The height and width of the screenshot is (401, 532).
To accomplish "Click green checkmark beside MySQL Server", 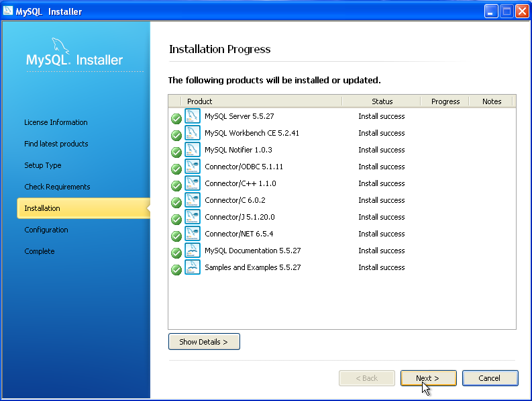I will coord(176,118).
